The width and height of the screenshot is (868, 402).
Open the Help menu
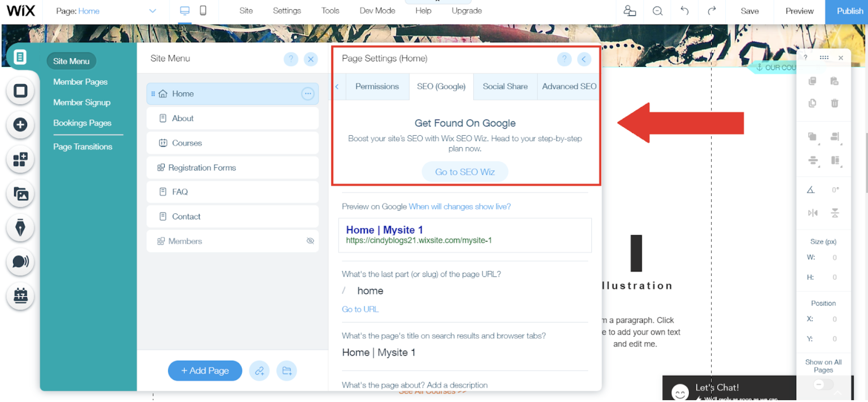coord(423,11)
